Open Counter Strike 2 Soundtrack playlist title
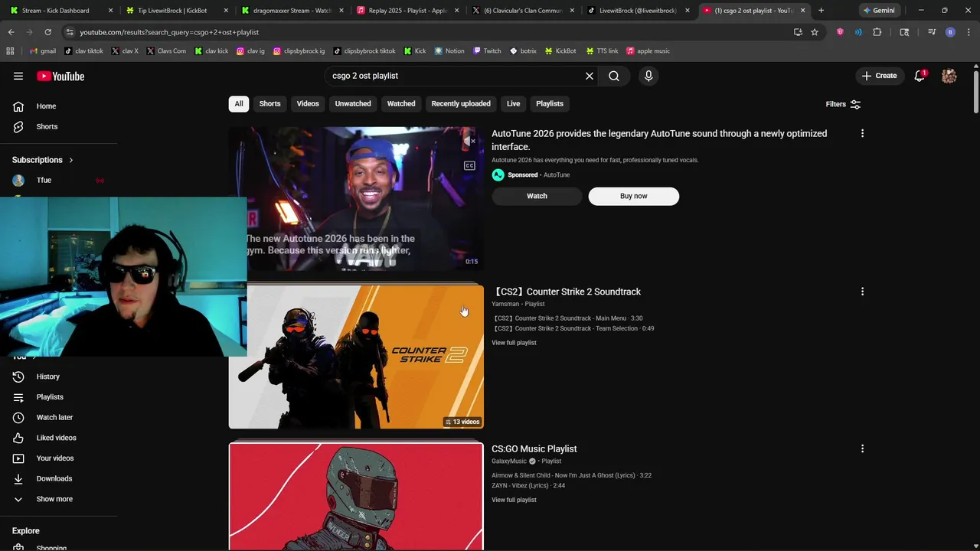The height and width of the screenshot is (551, 980). click(567, 292)
